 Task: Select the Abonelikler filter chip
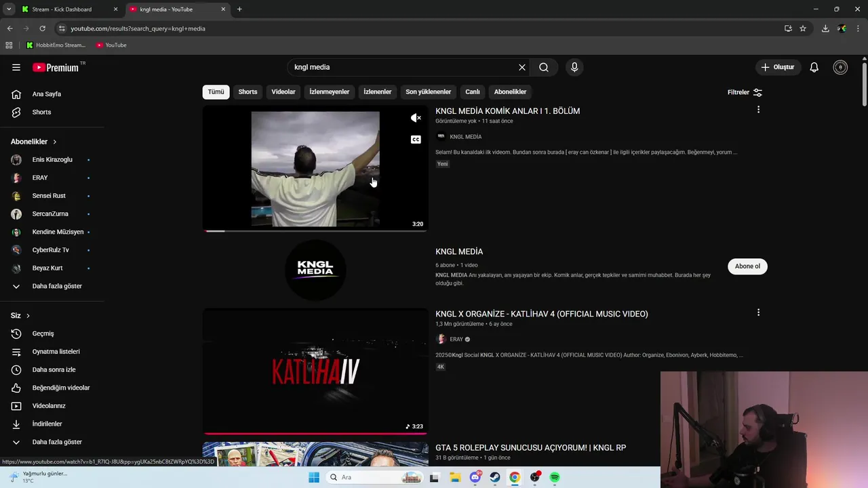510,91
